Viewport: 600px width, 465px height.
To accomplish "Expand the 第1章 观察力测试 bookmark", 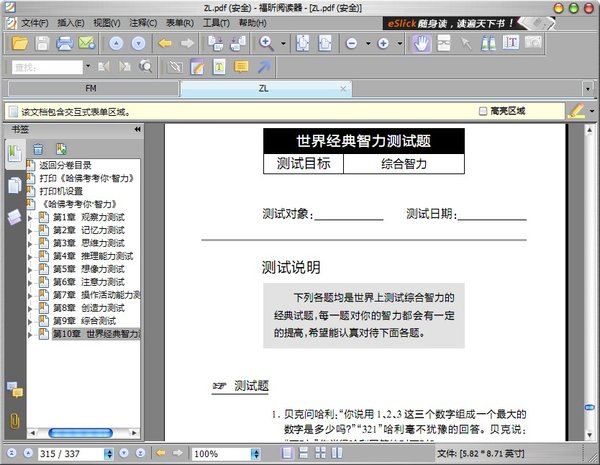I will pyautogui.click(x=30, y=218).
